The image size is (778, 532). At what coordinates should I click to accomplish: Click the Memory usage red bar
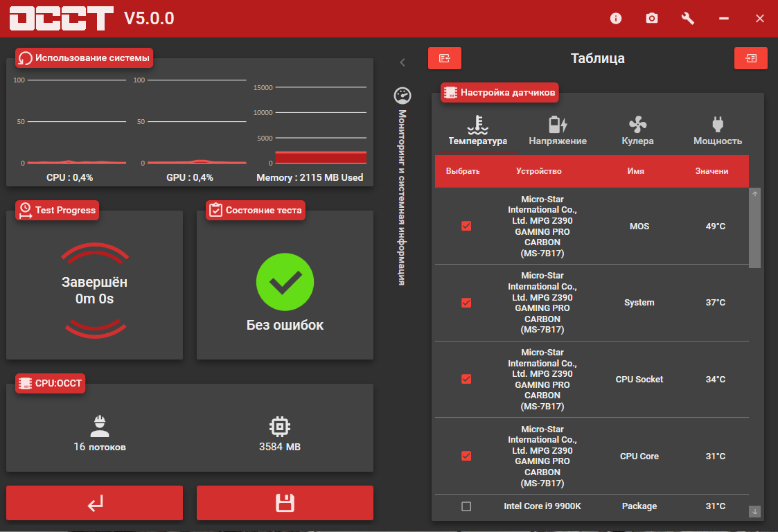click(321, 157)
